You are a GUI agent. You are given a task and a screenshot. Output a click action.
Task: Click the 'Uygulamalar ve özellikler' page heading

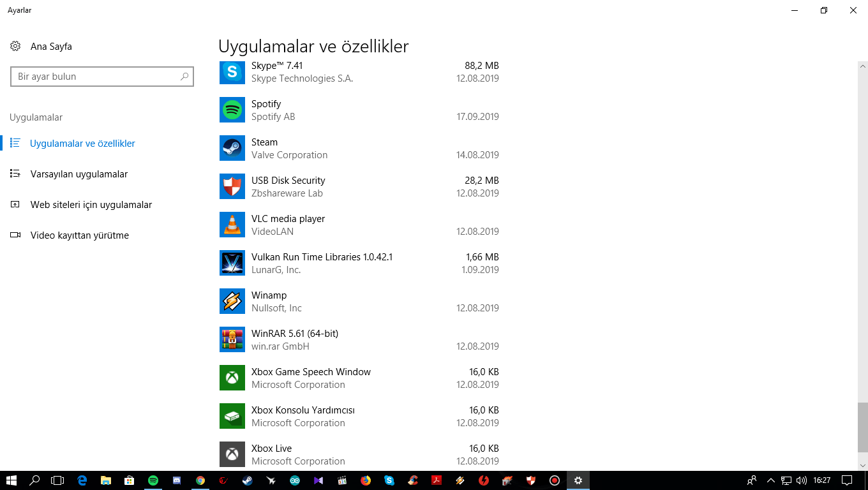313,47
